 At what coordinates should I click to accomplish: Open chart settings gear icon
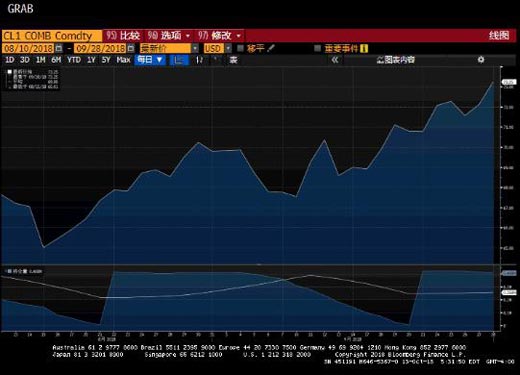point(481,60)
